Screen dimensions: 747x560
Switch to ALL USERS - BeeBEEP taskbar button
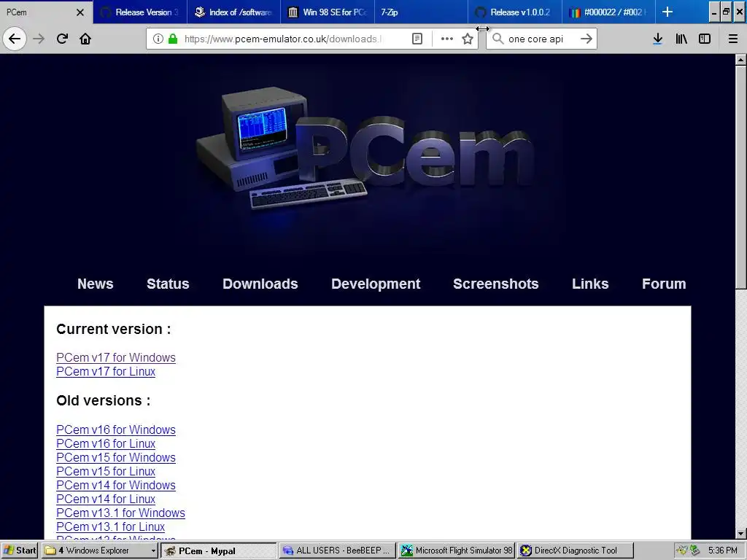tap(337, 551)
